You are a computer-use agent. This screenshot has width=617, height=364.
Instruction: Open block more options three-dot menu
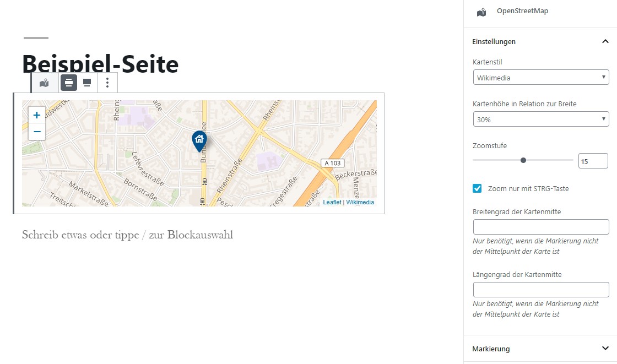click(107, 83)
